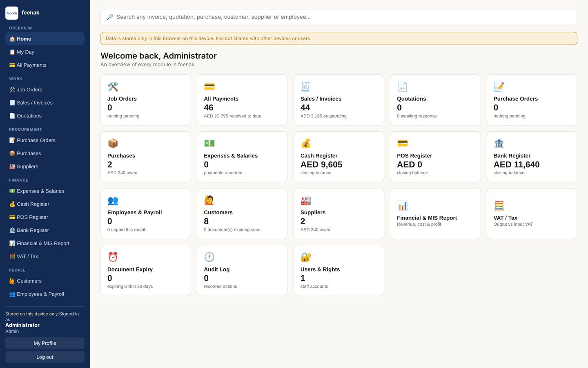Open Employees & Payroll sidebar item

pos(45,294)
